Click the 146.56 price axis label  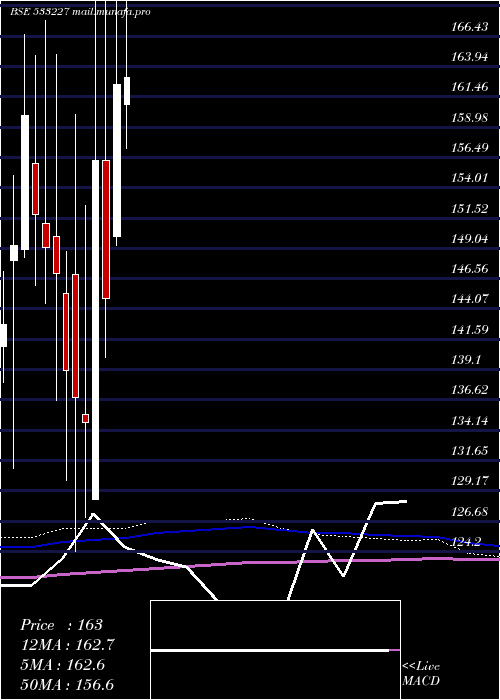pyautogui.click(x=470, y=269)
